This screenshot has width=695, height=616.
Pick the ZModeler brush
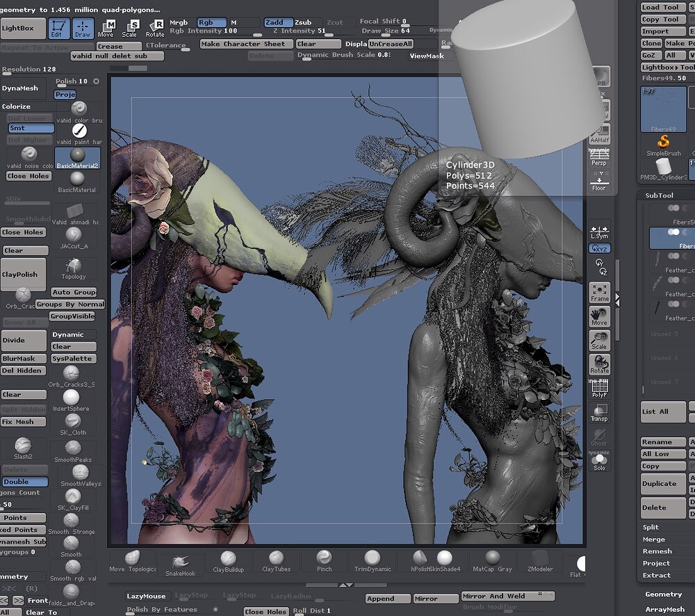(540, 561)
